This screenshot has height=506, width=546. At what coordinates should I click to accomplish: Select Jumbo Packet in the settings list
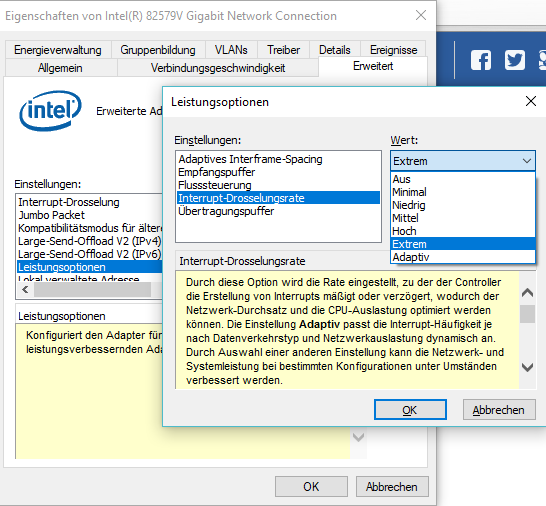tap(90, 215)
